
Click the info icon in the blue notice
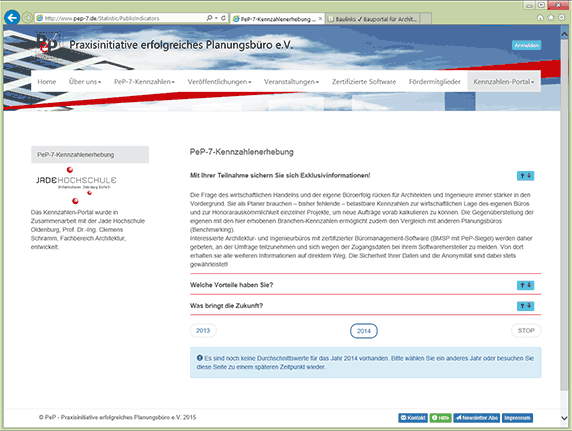tap(200, 358)
